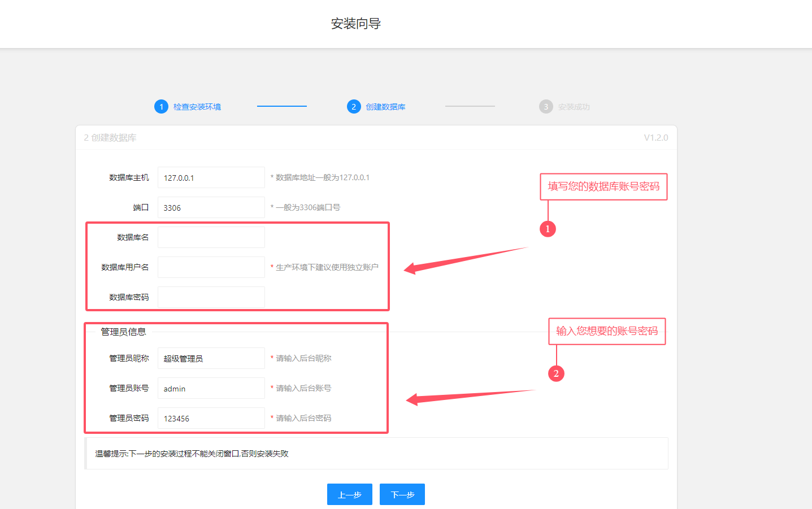812x509 pixels.
Task: Click the 管理员密码 field showing 123456
Action: tap(211, 418)
